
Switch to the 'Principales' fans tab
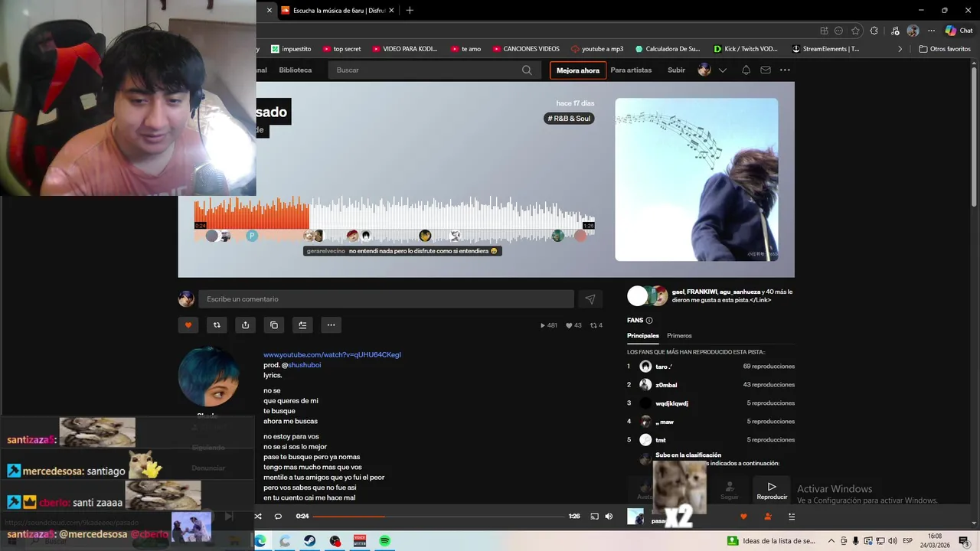point(643,336)
